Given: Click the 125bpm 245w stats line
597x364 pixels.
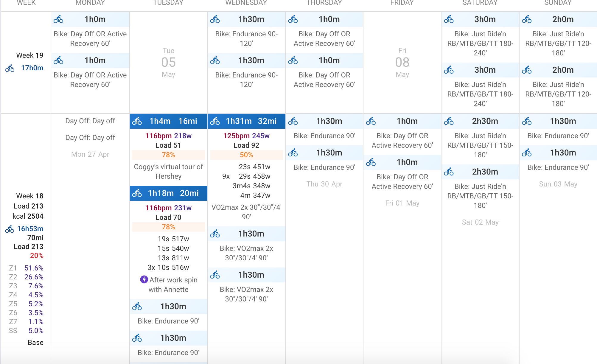Looking at the screenshot, I should pyautogui.click(x=246, y=136).
